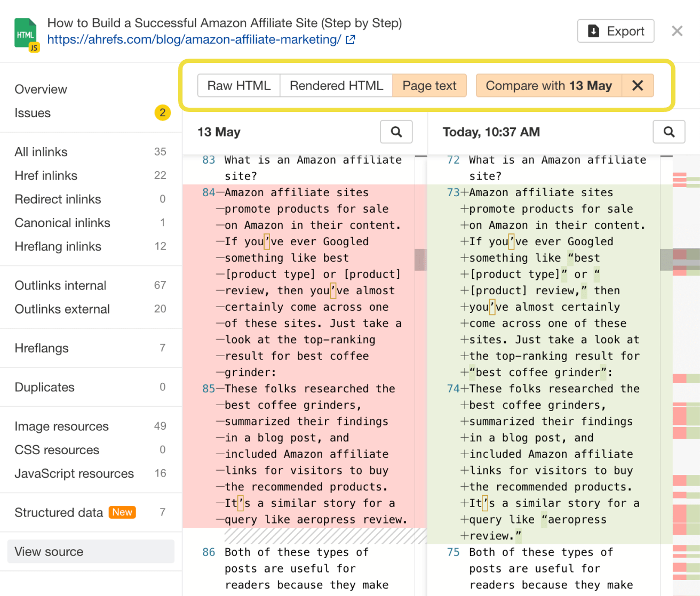Open Overview in the sidebar
The image size is (700, 596).
tap(41, 90)
